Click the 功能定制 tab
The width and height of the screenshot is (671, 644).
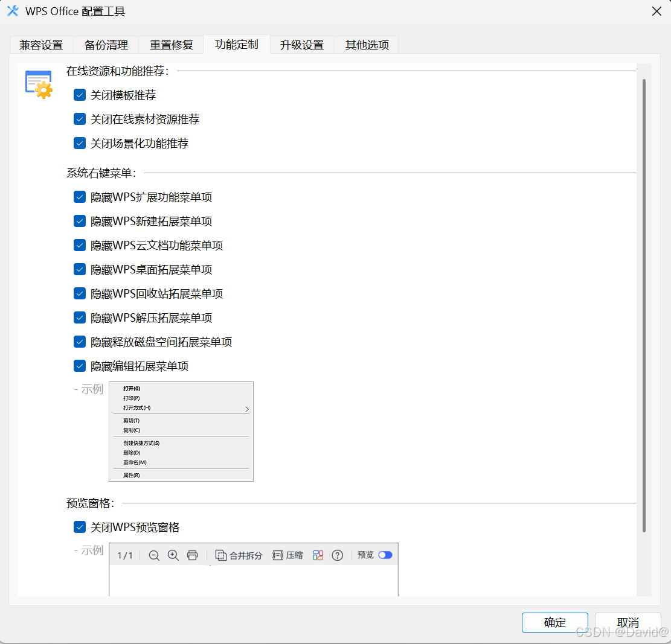[x=237, y=45]
